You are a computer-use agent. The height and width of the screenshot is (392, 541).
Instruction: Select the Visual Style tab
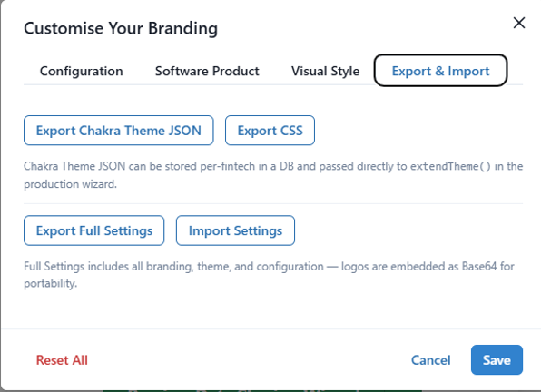[x=325, y=71]
